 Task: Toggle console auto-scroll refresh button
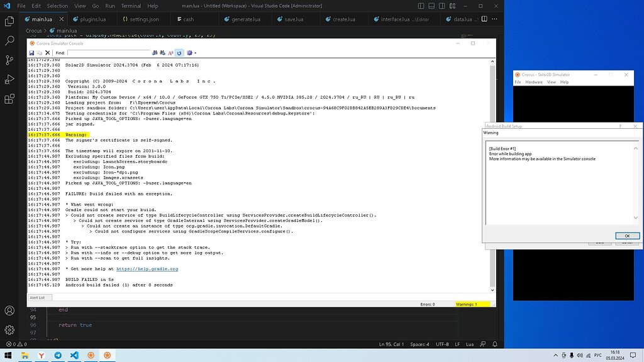[x=180, y=53]
